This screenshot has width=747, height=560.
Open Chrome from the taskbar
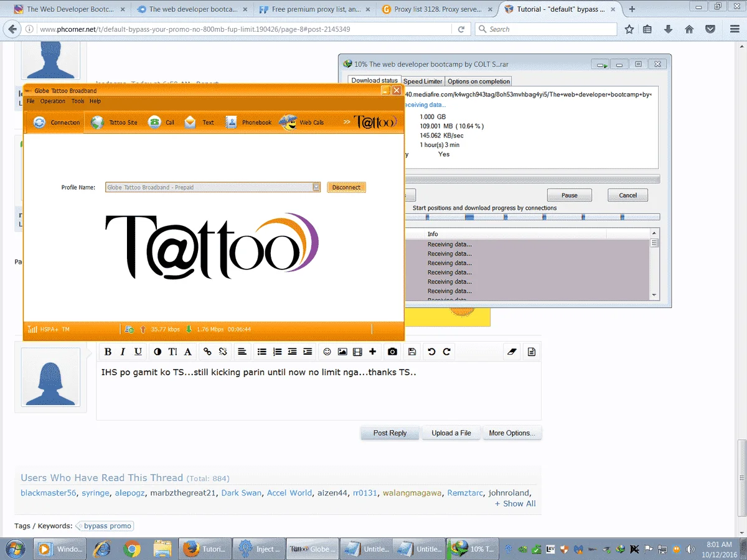tap(131, 549)
